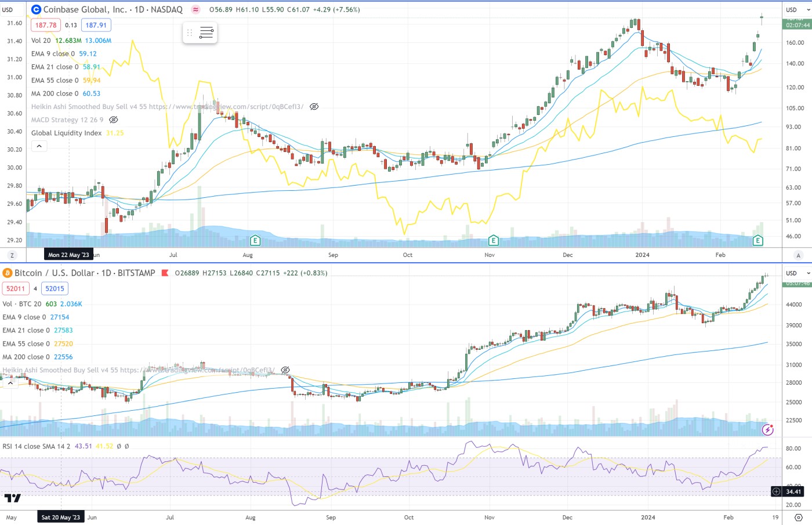Select the EMA 9 indicator on Bitcoin chart

click(24, 317)
